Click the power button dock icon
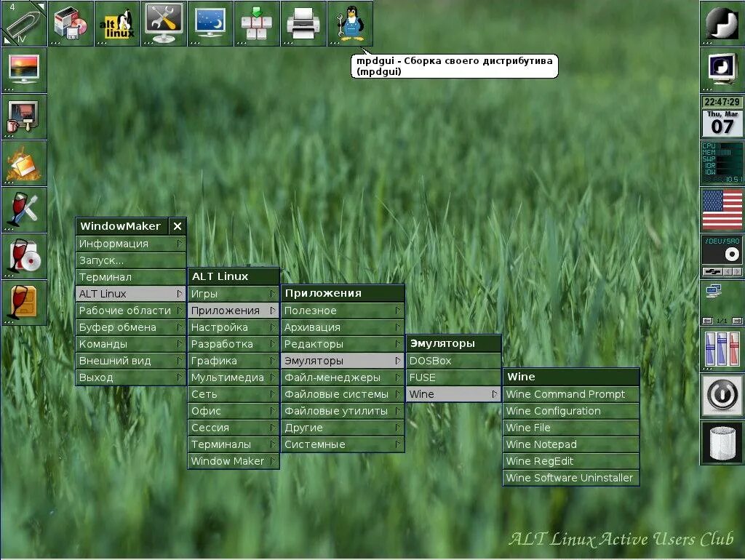745x560 pixels. tap(722, 396)
